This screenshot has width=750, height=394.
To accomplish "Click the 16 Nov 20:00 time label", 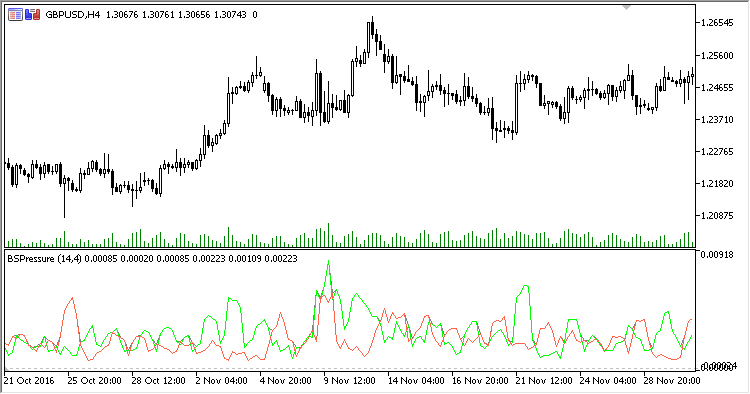I will point(480,381).
